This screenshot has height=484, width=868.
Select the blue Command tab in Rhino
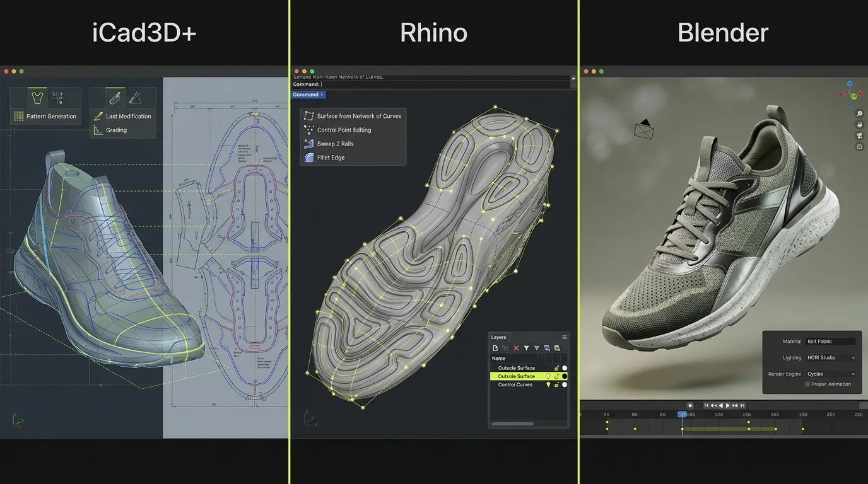point(308,95)
